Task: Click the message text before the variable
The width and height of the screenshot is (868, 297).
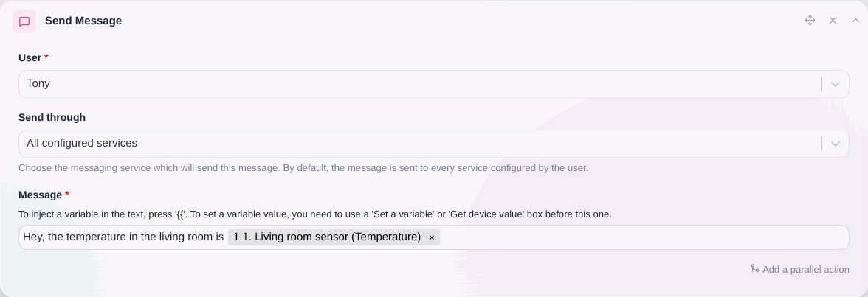Action: pos(123,237)
